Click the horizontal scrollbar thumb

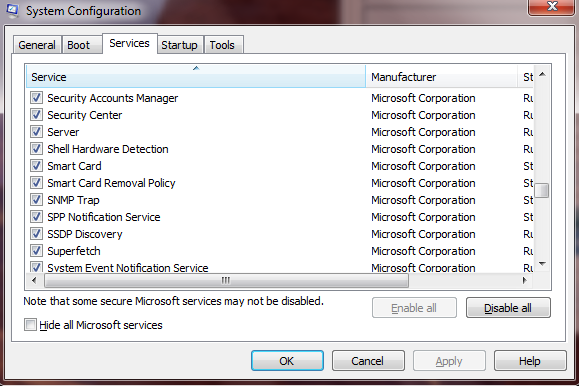click(x=226, y=281)
